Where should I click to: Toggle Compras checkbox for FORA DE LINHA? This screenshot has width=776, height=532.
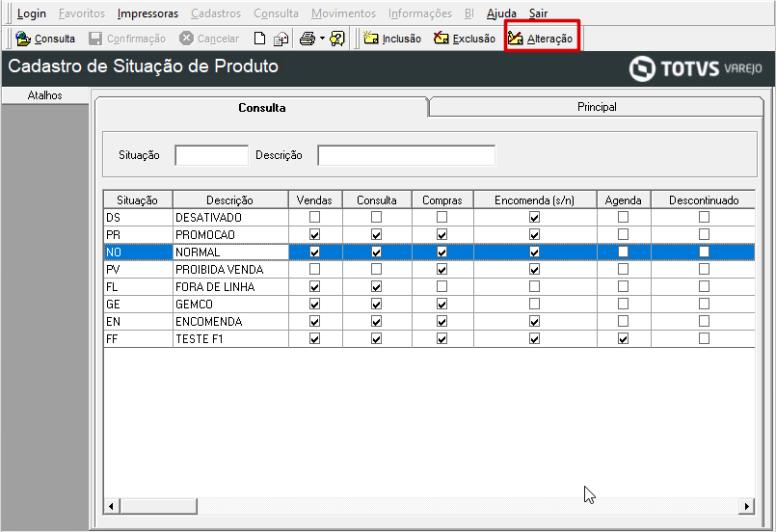pyautogui.click(x=442, y=286)
